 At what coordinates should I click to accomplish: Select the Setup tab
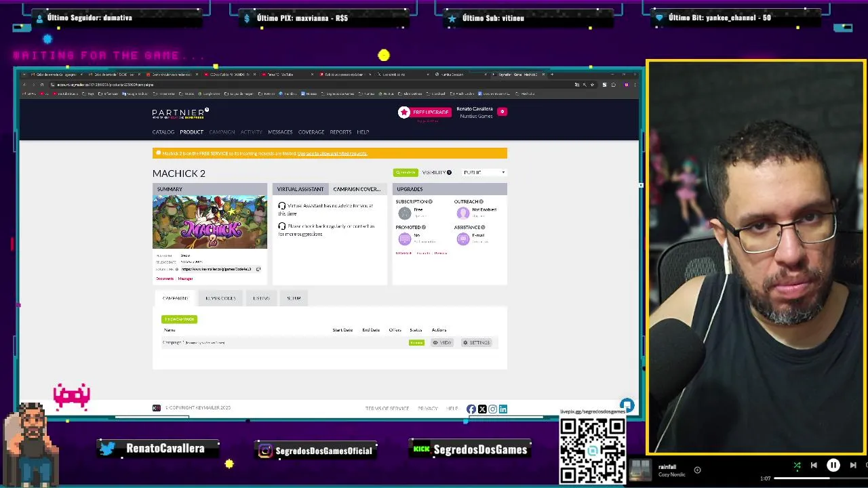(x=294, y=298)
